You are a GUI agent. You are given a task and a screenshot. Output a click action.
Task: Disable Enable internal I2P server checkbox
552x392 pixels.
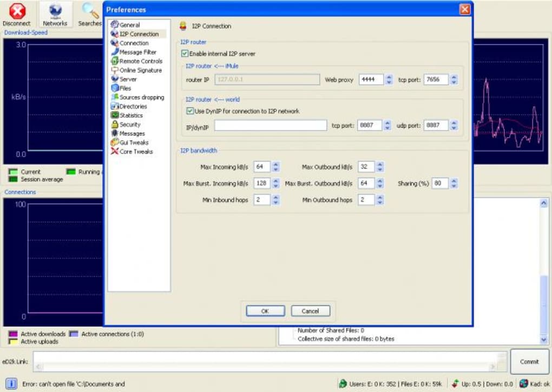pyautogui.click(x=185, y=54)
